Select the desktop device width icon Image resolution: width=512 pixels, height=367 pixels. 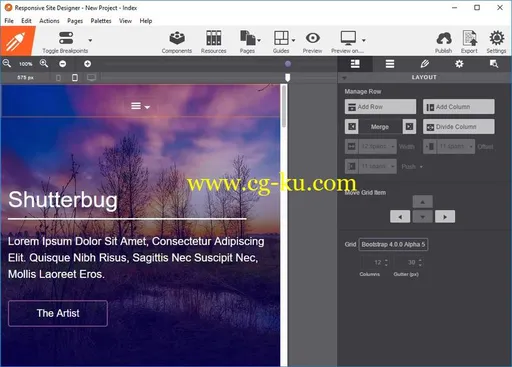point(91,78)
